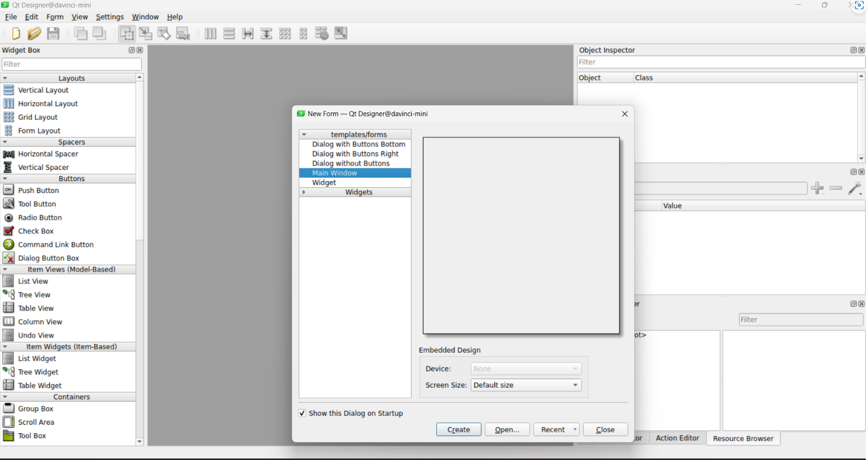Screen dimensions: 868x460
Task: Click the Open... button in New Form
Action: [x=507, y=429]
